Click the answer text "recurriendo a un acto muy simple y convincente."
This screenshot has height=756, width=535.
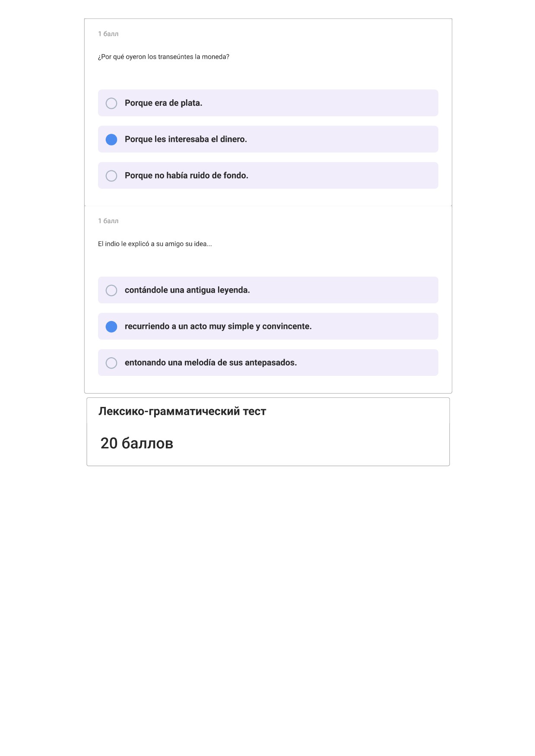(x=218, y=327)
